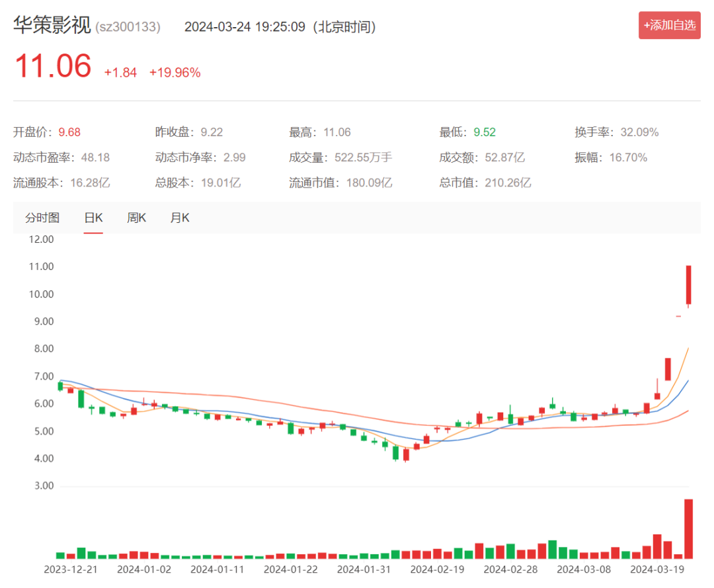This screenshot has width=714, height=588.
Task: Click the 成交量 value 522.55万手
Action: point(363,157)
